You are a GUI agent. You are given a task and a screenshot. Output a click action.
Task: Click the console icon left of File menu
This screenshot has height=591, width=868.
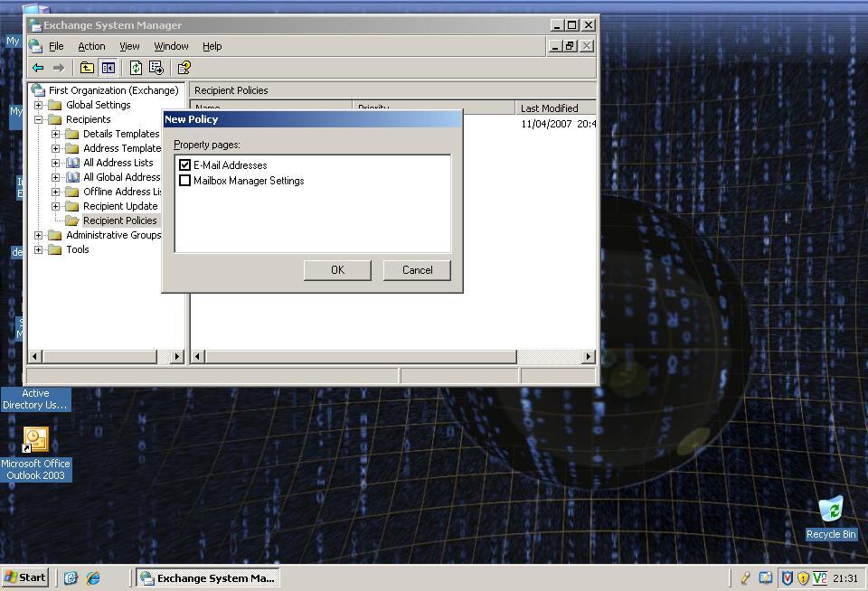[x=36, y=46]
